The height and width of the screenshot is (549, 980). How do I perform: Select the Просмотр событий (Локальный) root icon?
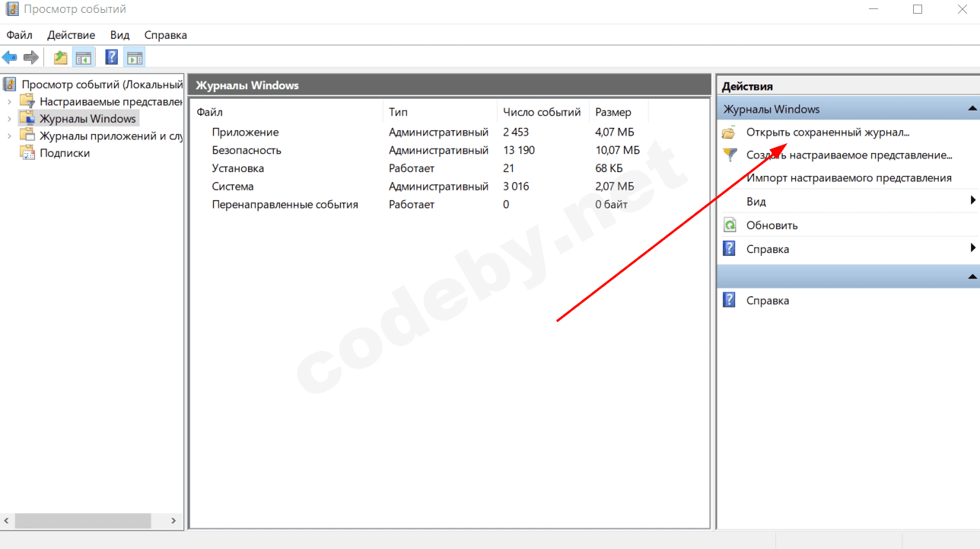click(10, 85)
